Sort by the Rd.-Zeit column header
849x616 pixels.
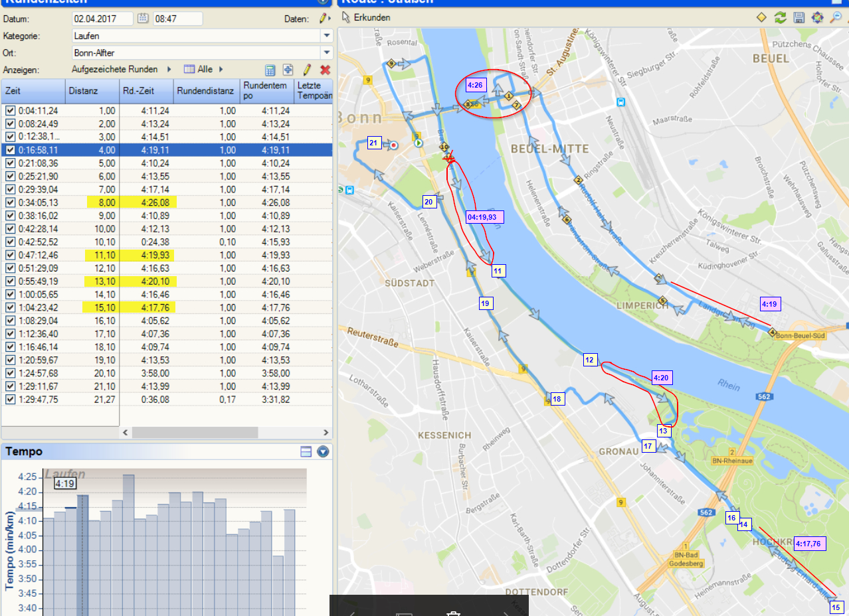pyautogui.click(x=146, y=91)
